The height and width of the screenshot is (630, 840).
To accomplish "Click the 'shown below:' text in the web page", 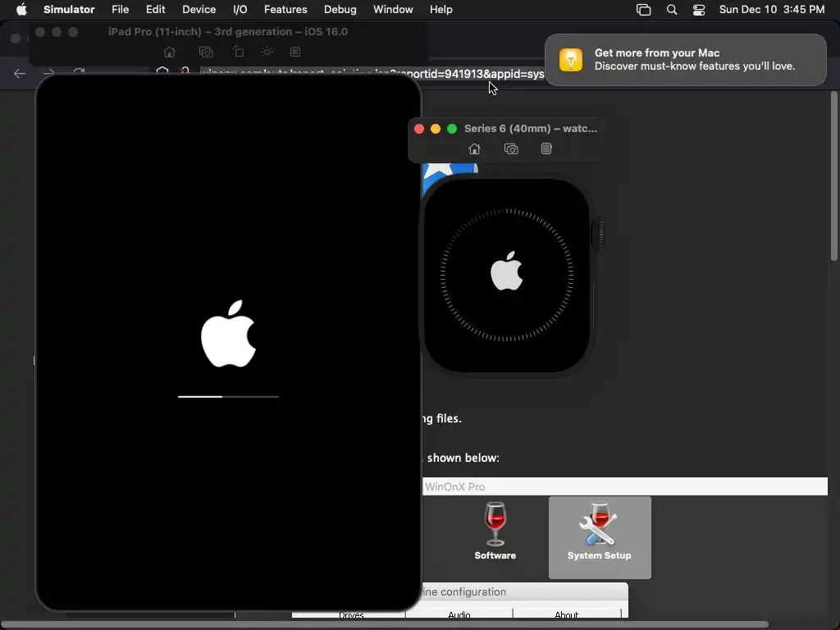I will click(x=463, y=458).
